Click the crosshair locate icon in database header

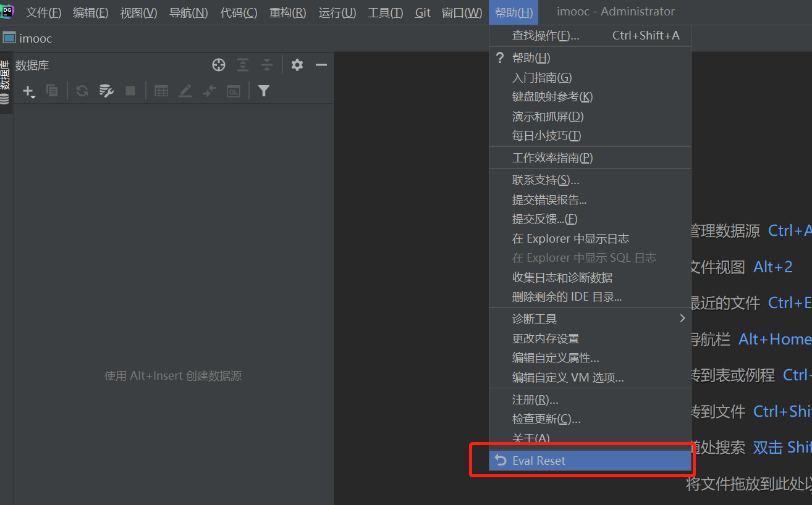218,65
